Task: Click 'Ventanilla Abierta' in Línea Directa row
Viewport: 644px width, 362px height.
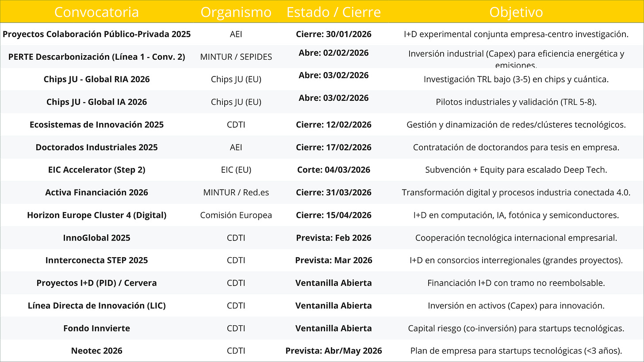Action: (x=333, y=306)
